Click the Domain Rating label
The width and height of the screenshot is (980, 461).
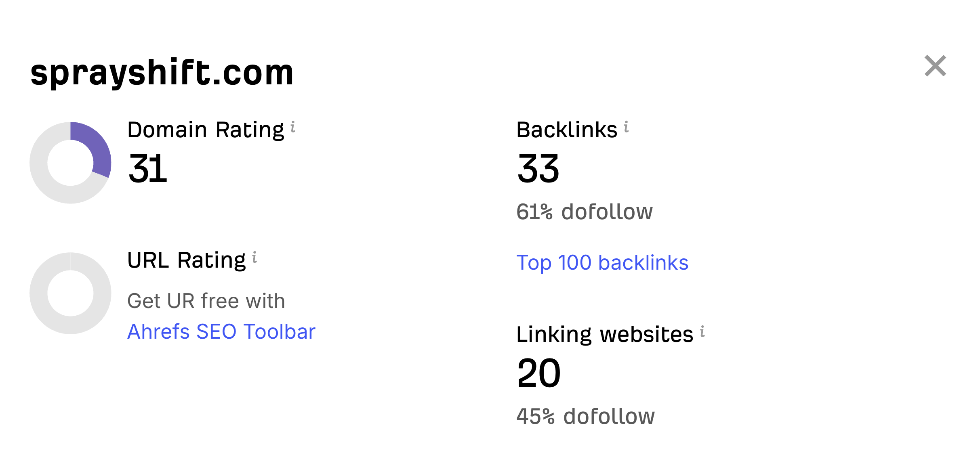point(206,130)
